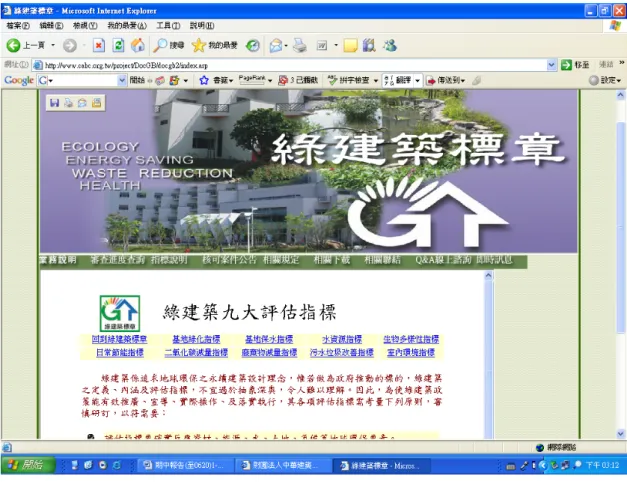627x497 pixels.
Task: Open the 核可案件公告 nav item
Action: tap(229, 260)
